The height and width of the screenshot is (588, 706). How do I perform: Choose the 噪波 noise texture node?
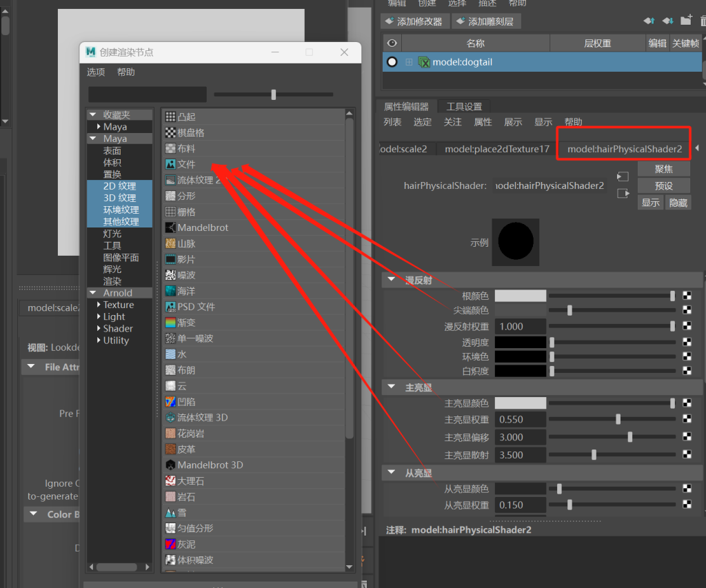(254, 275)
